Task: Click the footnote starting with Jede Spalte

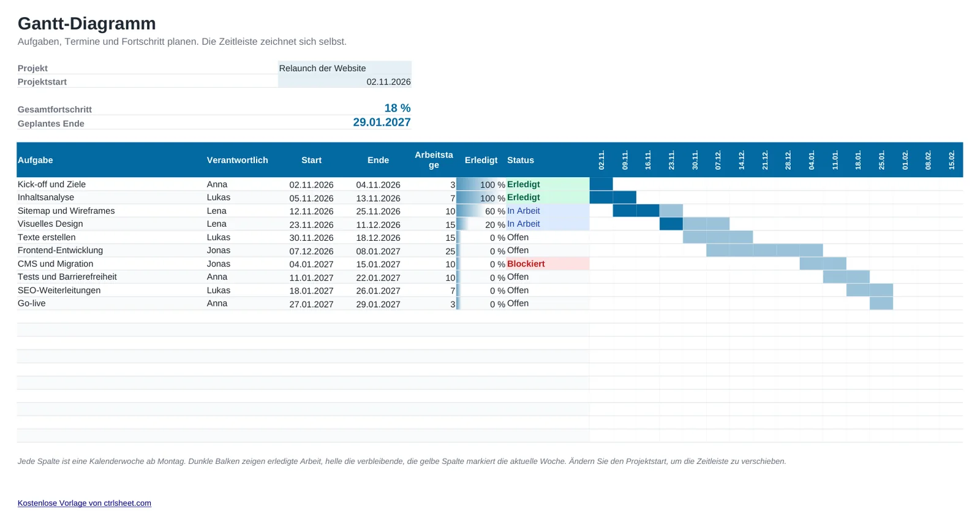Action: tap(402, 461)
